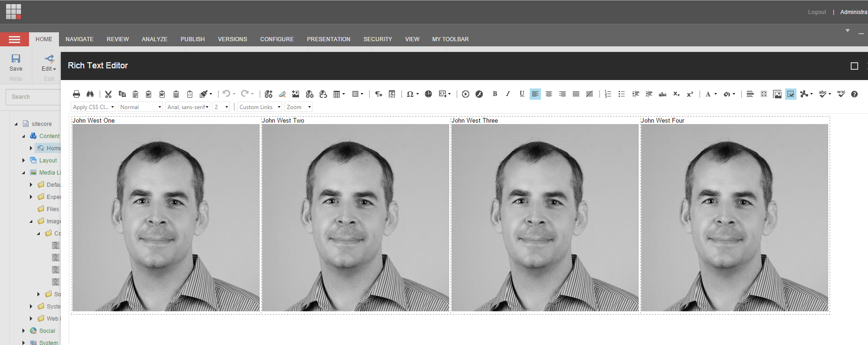Click the Save button in ribbon

(16, 63)
